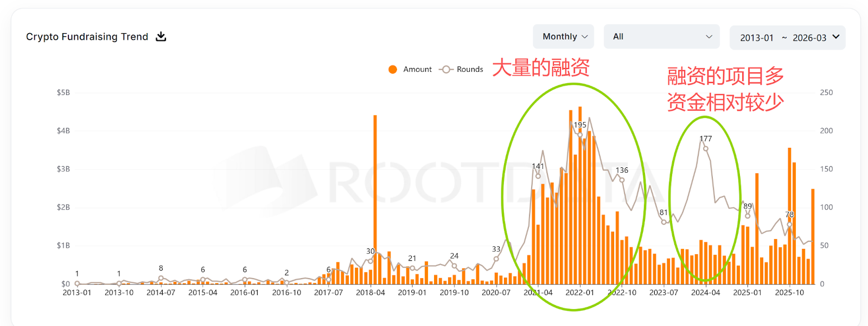The height and width of the screenshot is (326, 868).
Task: Select the 2026-03 end date field
Action: coord(809,37)
